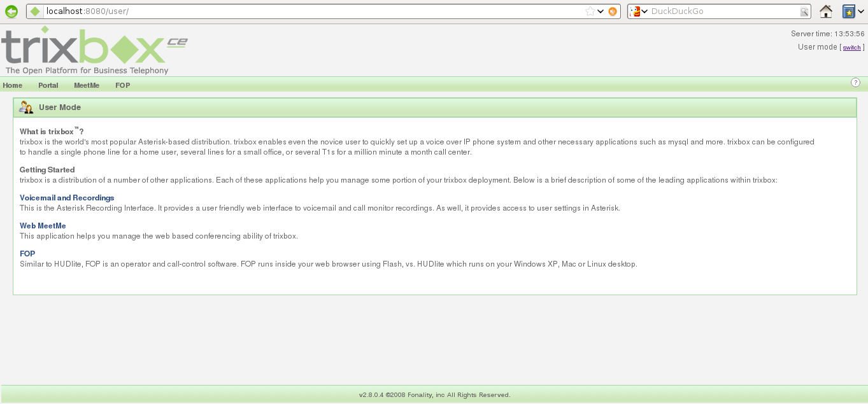Screen dimensions: 868x404
Task: Open the Home menu item
Action: [13, 85]
